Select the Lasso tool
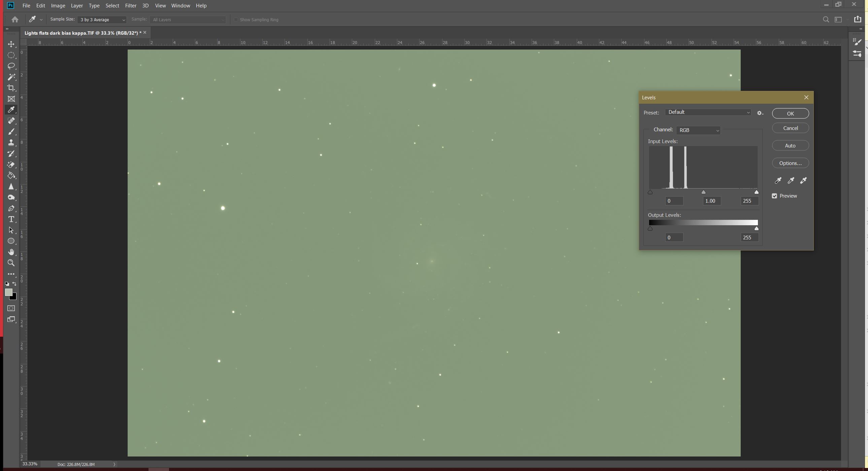The width and height of the screenshot is (868, 471). (x=11, y=66)
